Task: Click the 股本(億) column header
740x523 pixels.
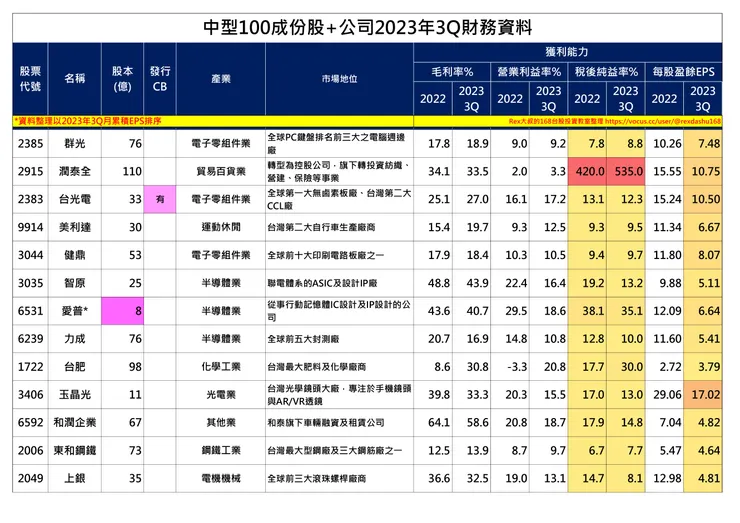Action: [x=123, y=79]
